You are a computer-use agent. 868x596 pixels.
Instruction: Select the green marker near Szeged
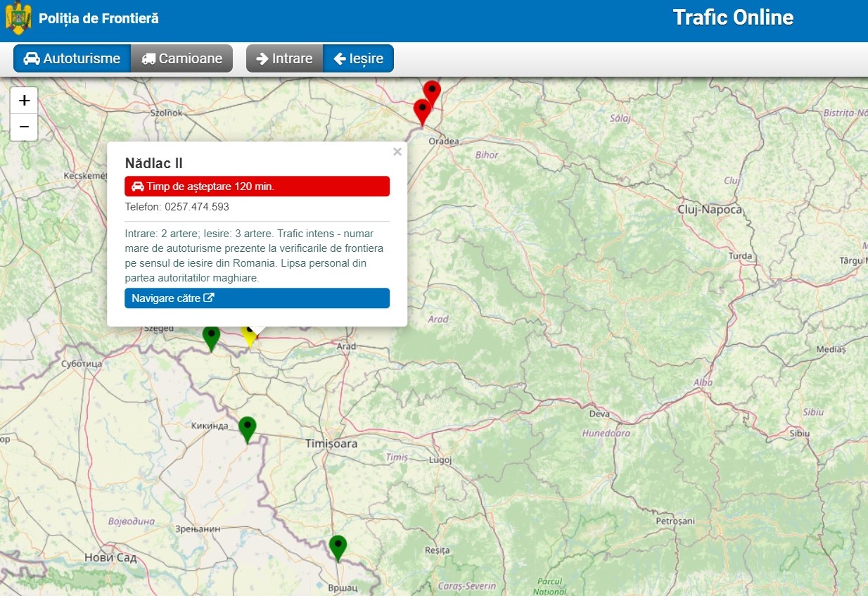pos(211,336)
